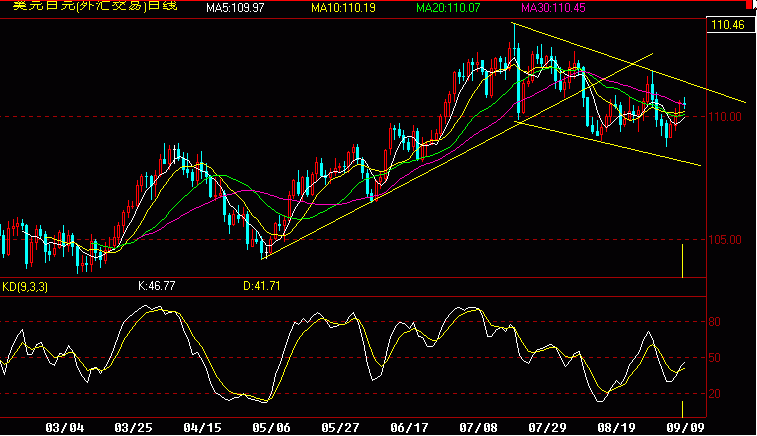Click the 04/15 date label

point(202,427)
